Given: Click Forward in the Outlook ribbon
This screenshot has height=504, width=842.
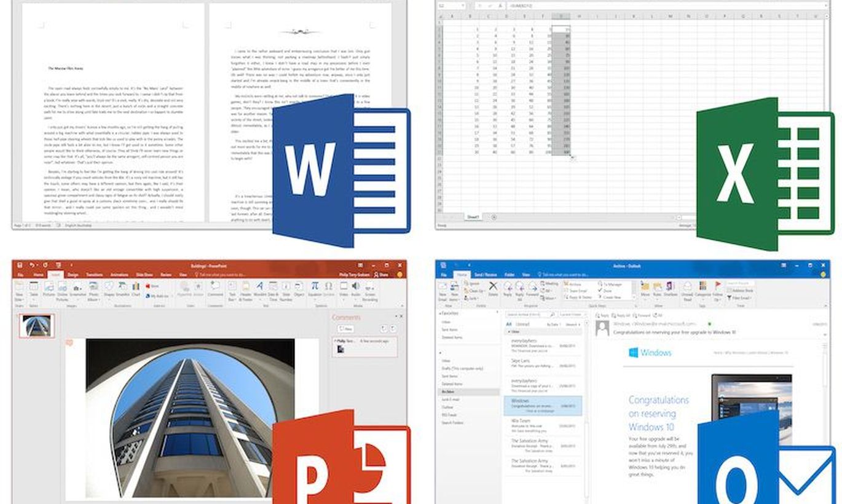Looking at the screenshot, I should coord(532,290).
